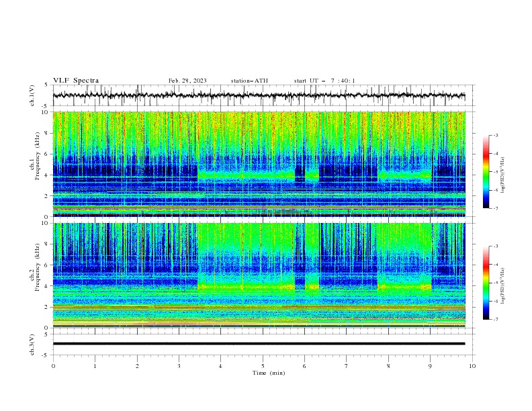Viewport: 532px width, 411px height.
Task: Click time axis tick label '0'
Action: coord(53,366)
